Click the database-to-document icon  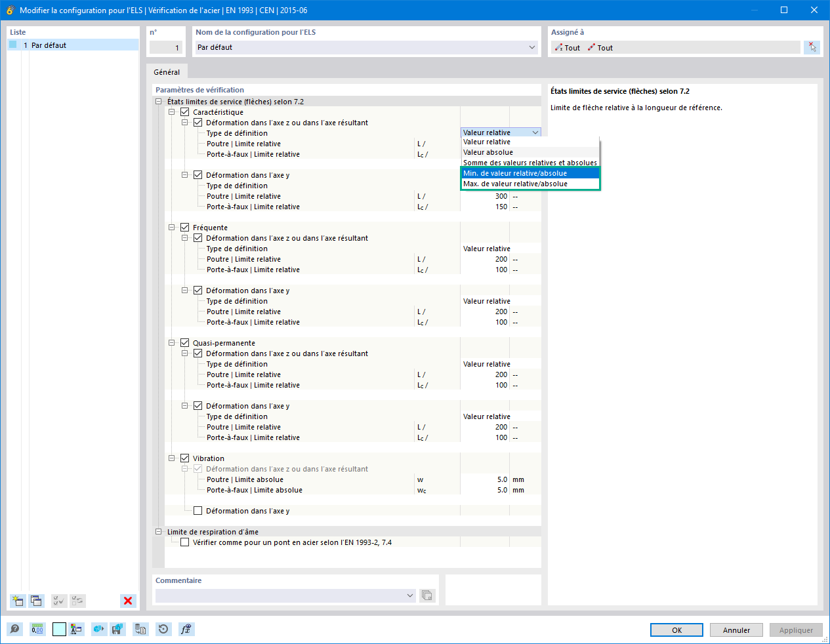pos(140,630)
